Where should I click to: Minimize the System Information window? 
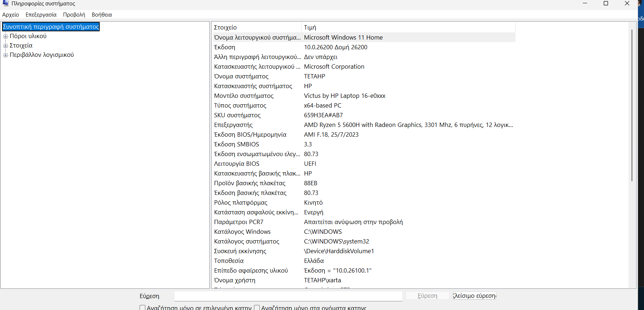point(585,4)
